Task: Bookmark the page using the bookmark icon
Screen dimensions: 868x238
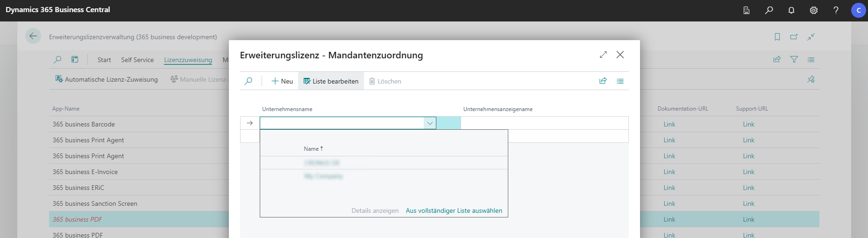Action: coord(777,37)
